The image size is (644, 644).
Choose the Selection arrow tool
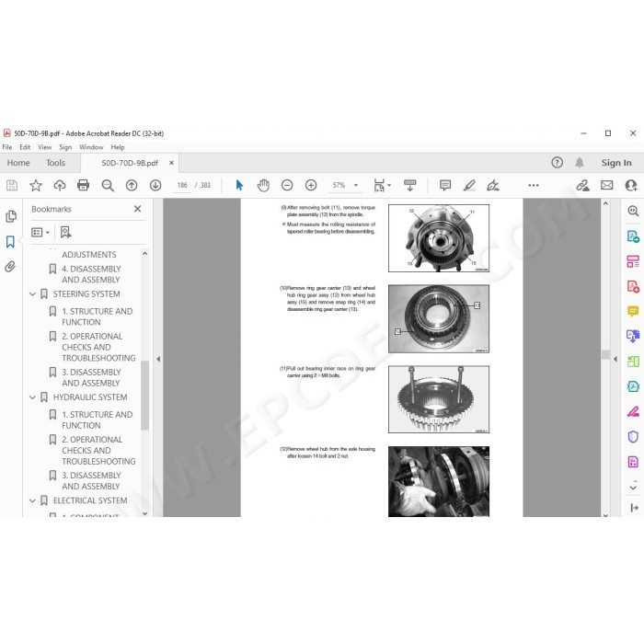point(239,185)
